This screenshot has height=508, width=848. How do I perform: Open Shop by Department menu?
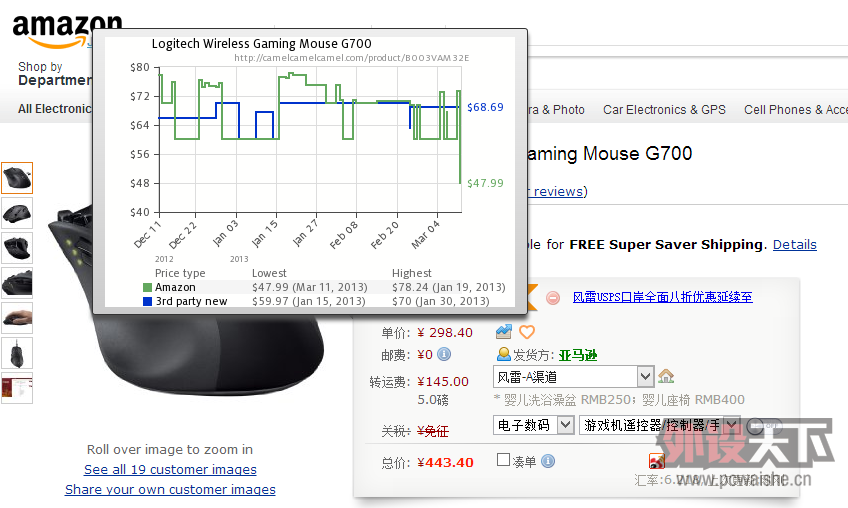tap(55, 74)
